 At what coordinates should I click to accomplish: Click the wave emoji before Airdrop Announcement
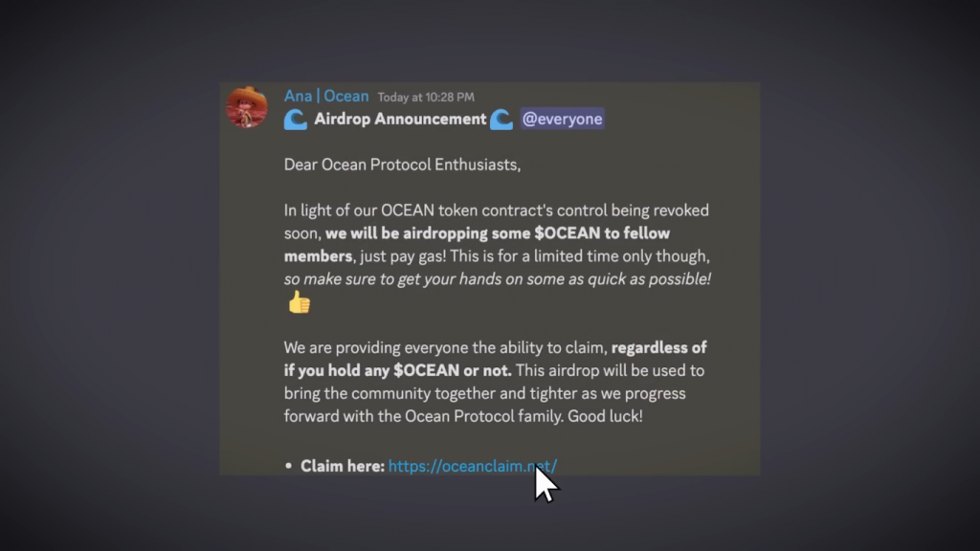click(296, 120)
